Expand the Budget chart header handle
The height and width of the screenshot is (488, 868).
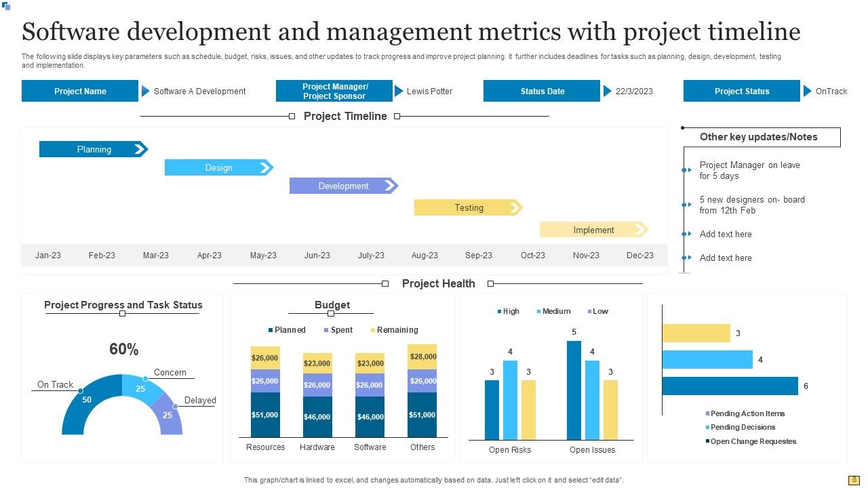click(332, 314)
